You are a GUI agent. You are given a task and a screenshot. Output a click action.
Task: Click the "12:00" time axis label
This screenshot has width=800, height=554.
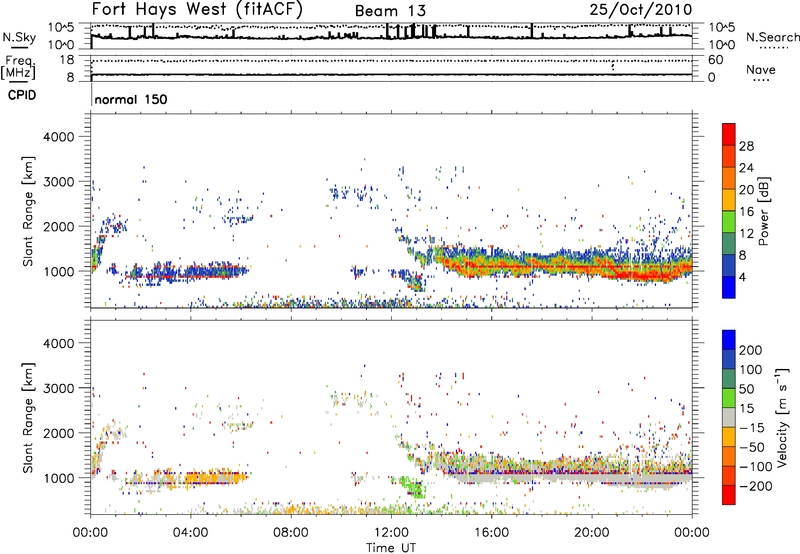pyautogui.click(x=391, y=533)
